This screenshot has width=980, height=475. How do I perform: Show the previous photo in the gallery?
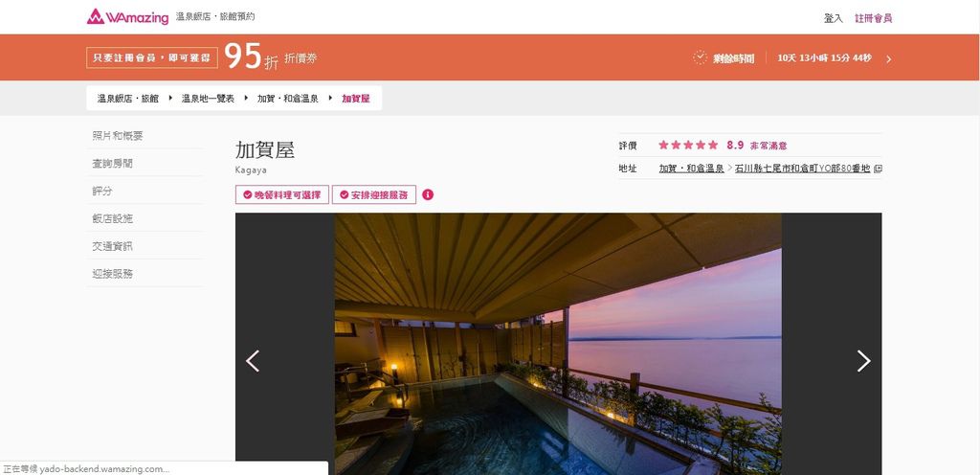tap(253, 361)
